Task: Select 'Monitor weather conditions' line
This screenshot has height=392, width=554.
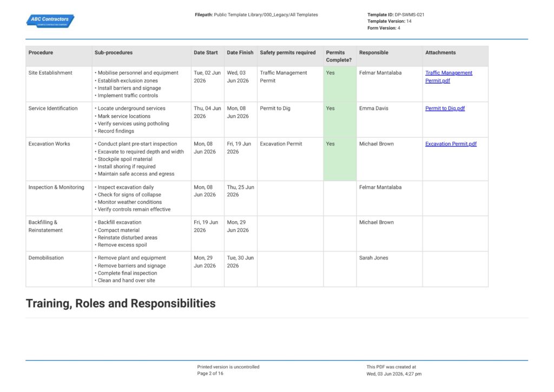Action: pyautogui.click(x=128, y=202)
